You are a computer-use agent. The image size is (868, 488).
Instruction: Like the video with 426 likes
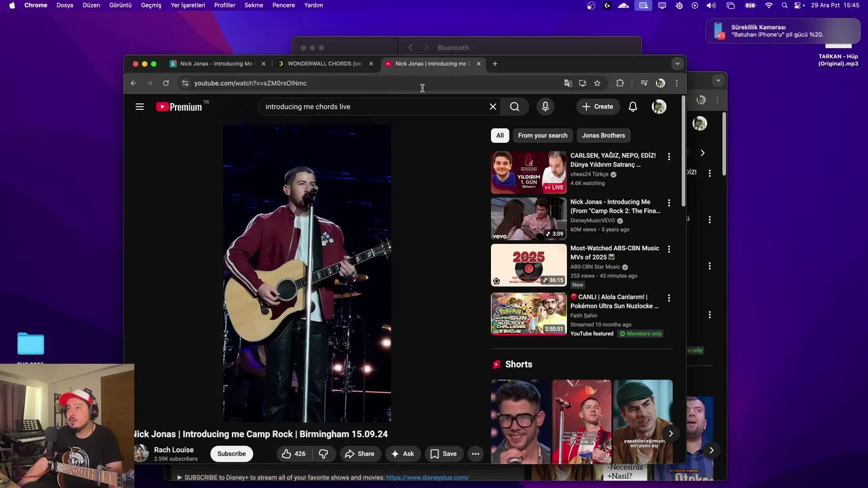pyautogui.click(x=294, y=453)
